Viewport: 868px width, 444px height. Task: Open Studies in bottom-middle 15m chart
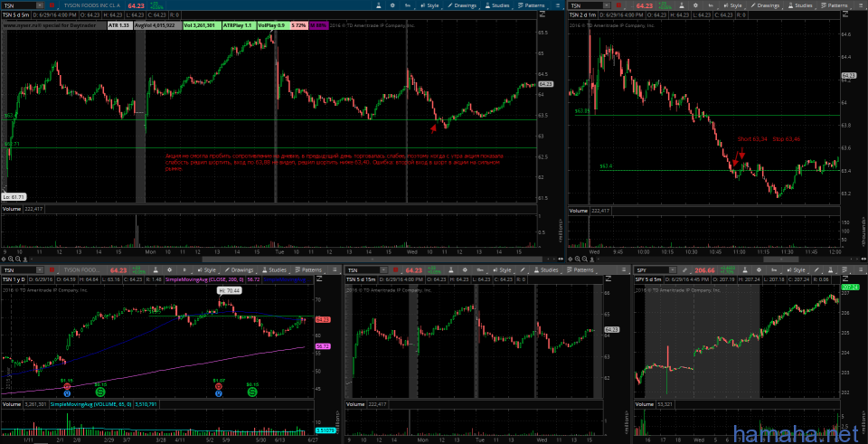click(x=544, y=269)
